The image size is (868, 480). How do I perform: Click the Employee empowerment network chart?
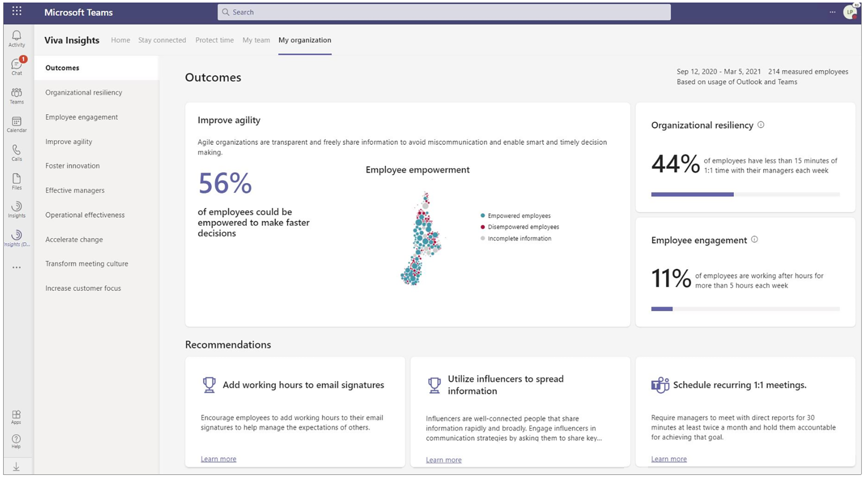click(x=420, y=239)
